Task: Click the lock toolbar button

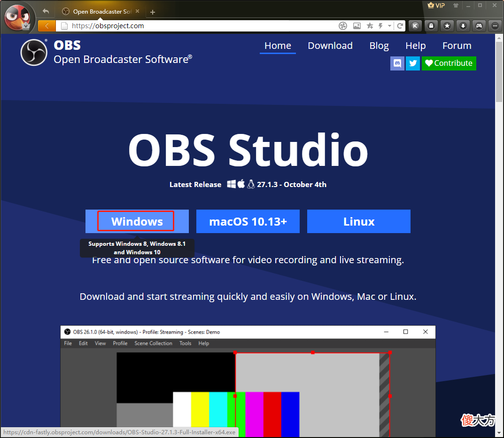Action: pos(431,26)
